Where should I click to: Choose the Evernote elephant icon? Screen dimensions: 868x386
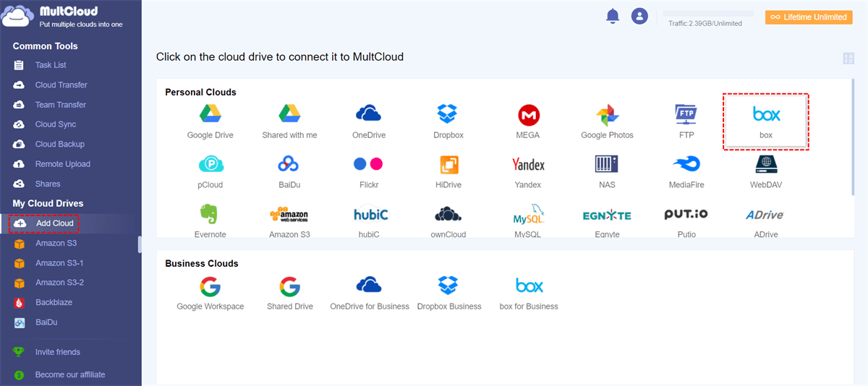210,214
